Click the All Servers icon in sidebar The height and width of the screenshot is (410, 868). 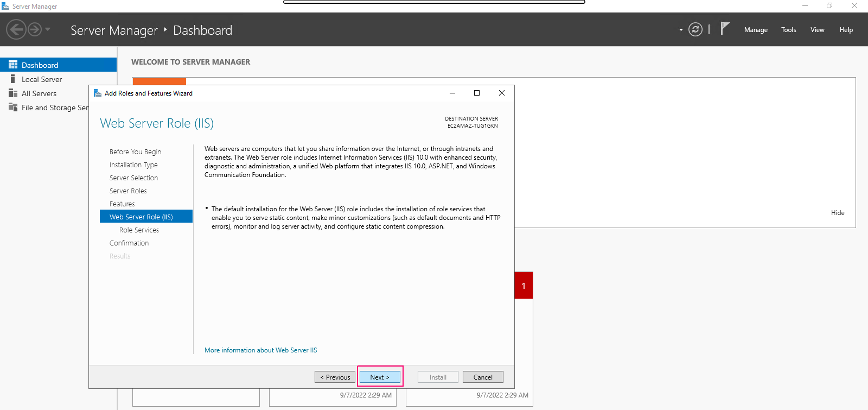click(x=13, y=93)
